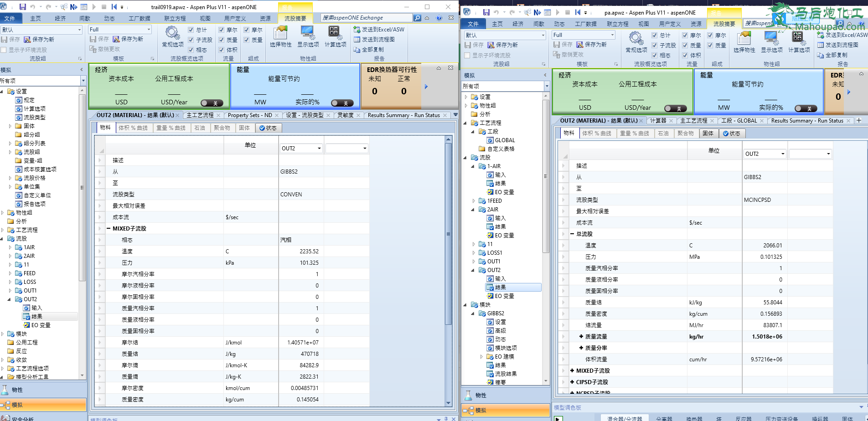868x421 pixels.
Task: Switch to 体积 % 曲线 tab in trail0919 results
Action: tap(133, 128)
